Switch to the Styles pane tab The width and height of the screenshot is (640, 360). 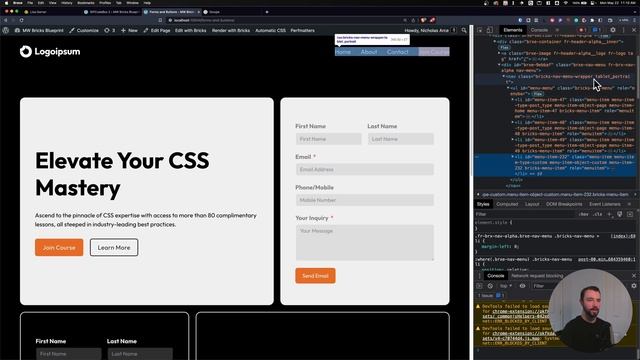click(483, 204)
